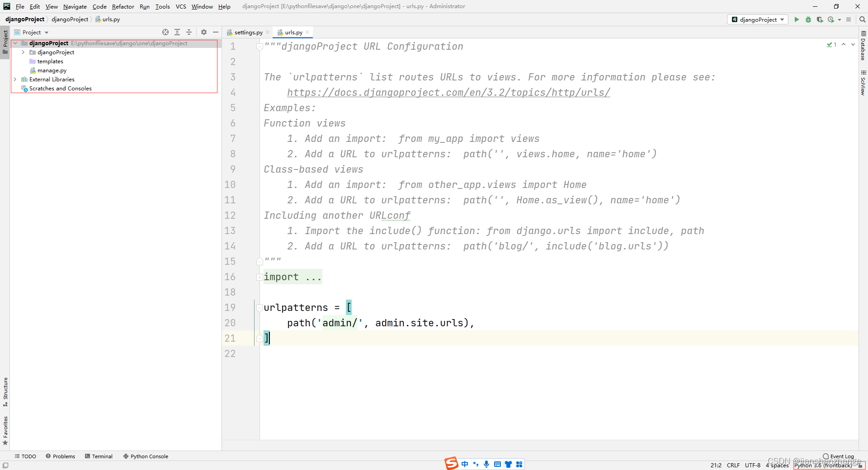Toggle tool window bars icon in corner
Viewport: 868px width, 470px height.
click(x=5, y=465)
